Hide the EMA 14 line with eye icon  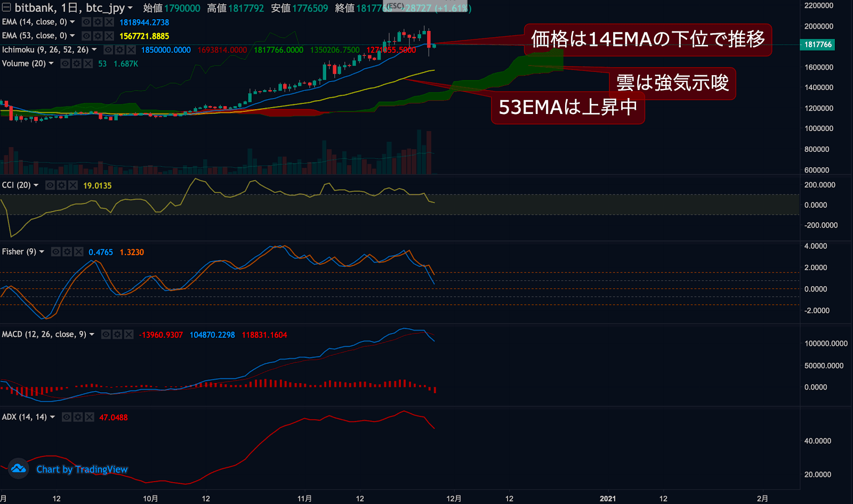coord(86,22)
